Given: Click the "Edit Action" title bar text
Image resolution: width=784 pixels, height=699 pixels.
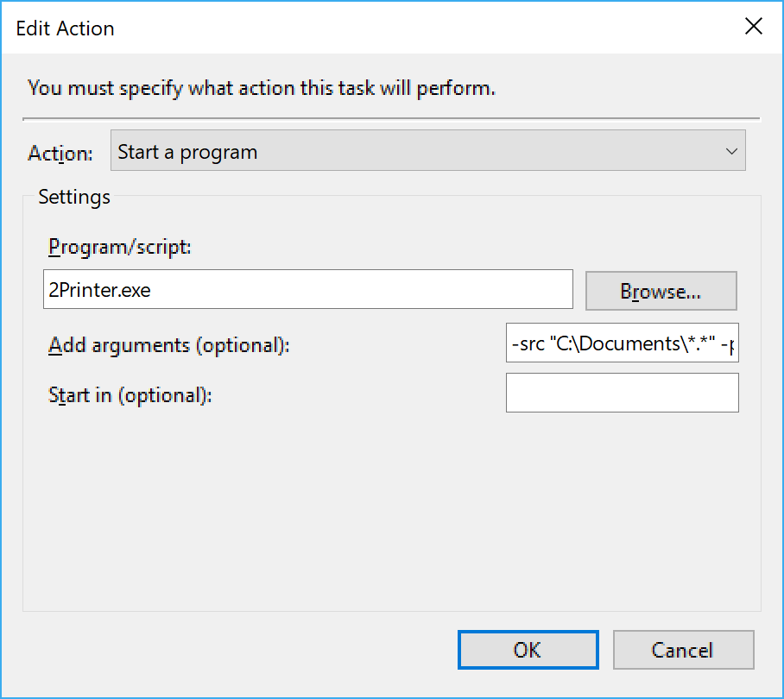Looking at the screenshot, I should tap(66, 28).
